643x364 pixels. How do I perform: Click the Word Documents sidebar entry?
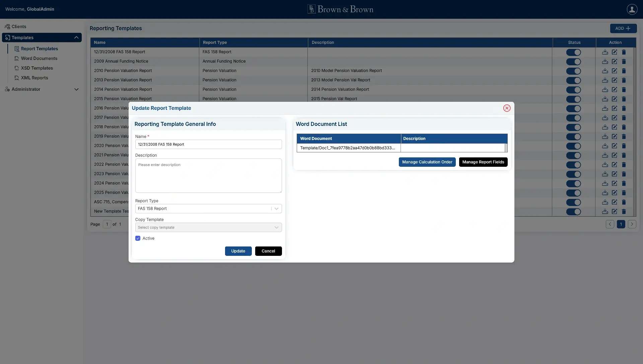[x=39, y=58]
